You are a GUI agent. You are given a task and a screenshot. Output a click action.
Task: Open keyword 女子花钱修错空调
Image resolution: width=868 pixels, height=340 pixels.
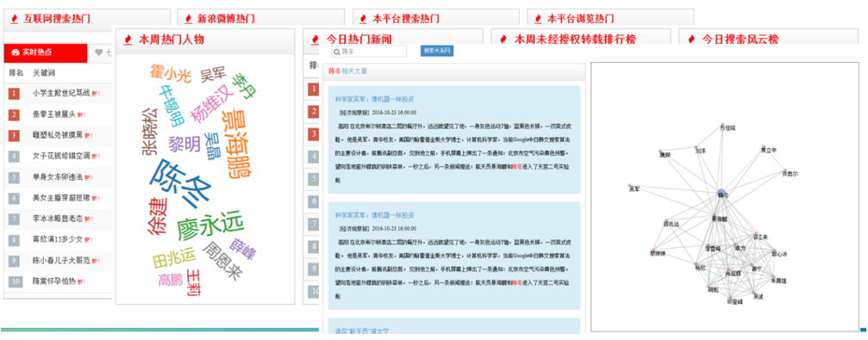coord(61,157)
